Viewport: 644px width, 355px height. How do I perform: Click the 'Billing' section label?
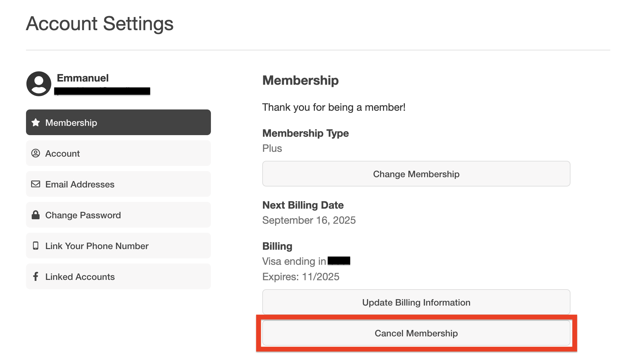(277, 246)
